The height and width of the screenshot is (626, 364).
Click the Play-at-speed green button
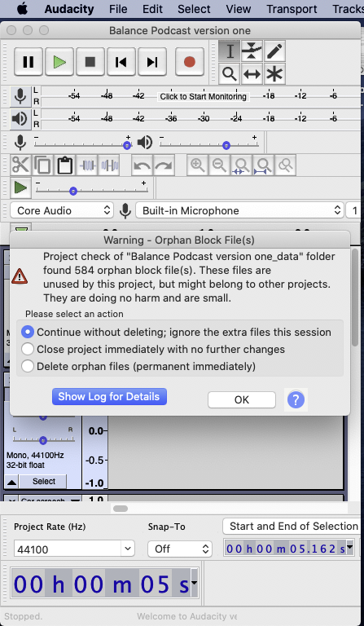(20, 187)
